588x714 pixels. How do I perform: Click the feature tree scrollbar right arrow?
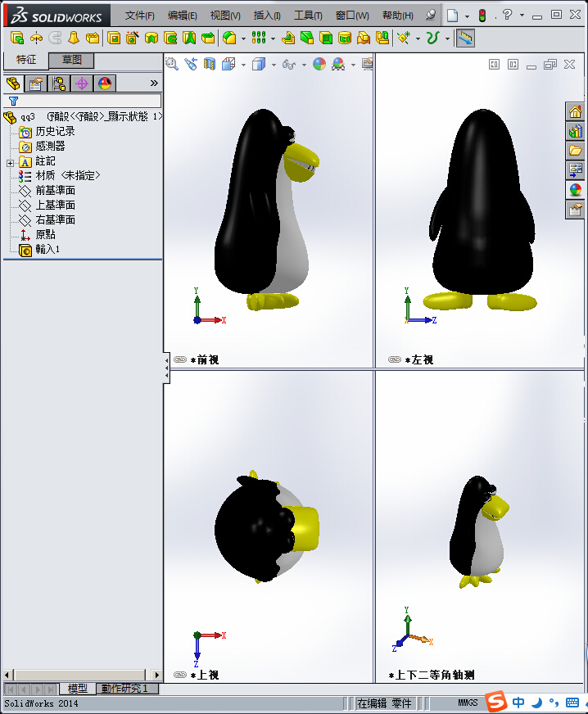point(156,675)
